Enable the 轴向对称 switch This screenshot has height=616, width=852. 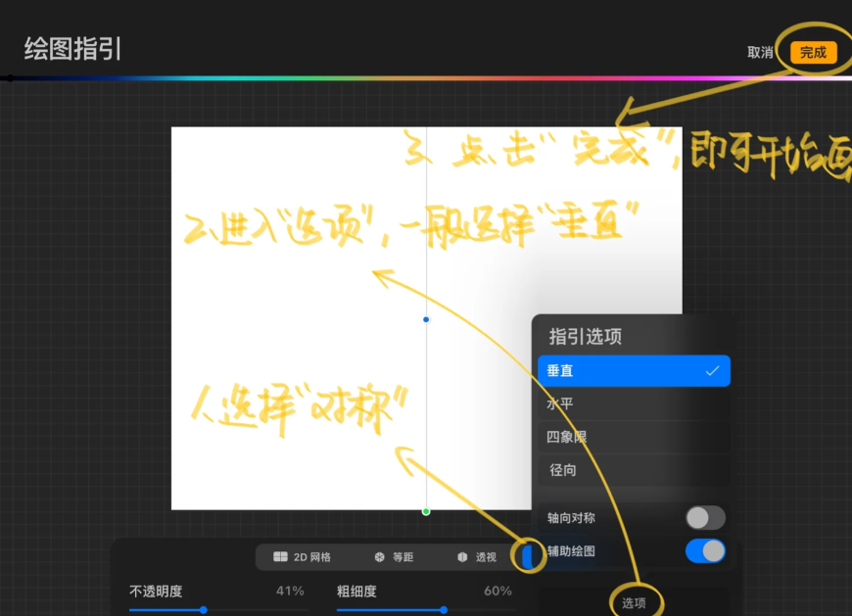pos(705,518)
